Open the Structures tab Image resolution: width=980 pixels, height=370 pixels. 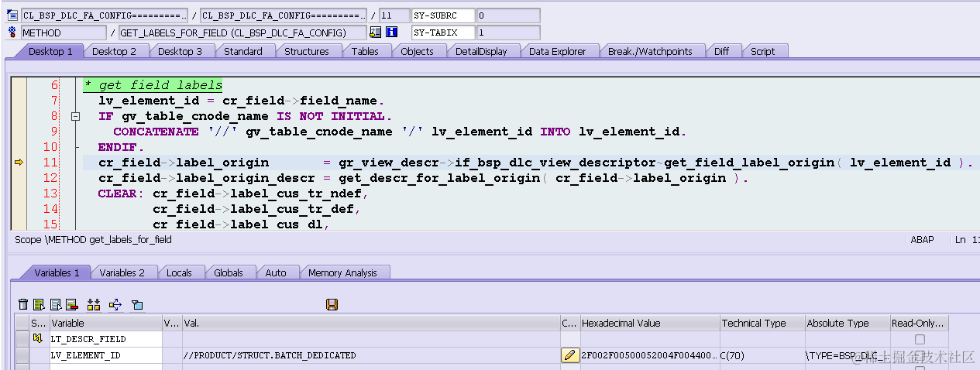307,51
